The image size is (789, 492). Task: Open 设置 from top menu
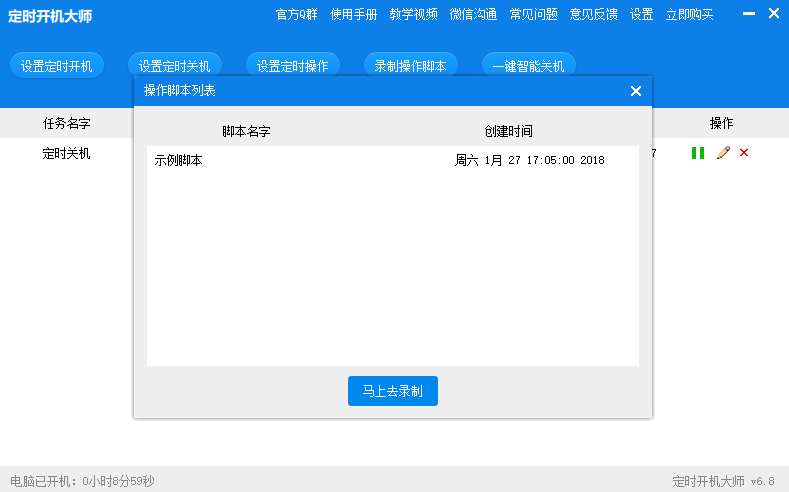coord(641,14)
